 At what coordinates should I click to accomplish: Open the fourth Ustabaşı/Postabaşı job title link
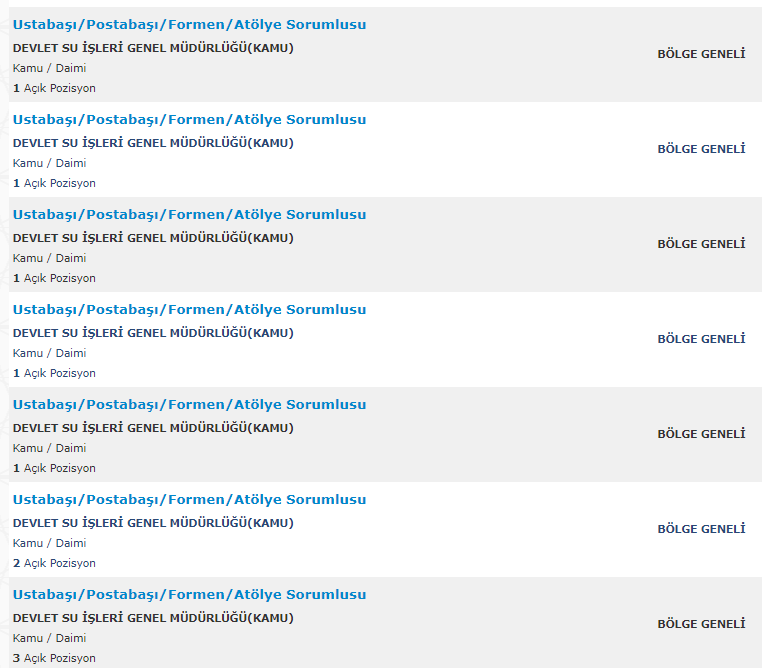point(189,310)
